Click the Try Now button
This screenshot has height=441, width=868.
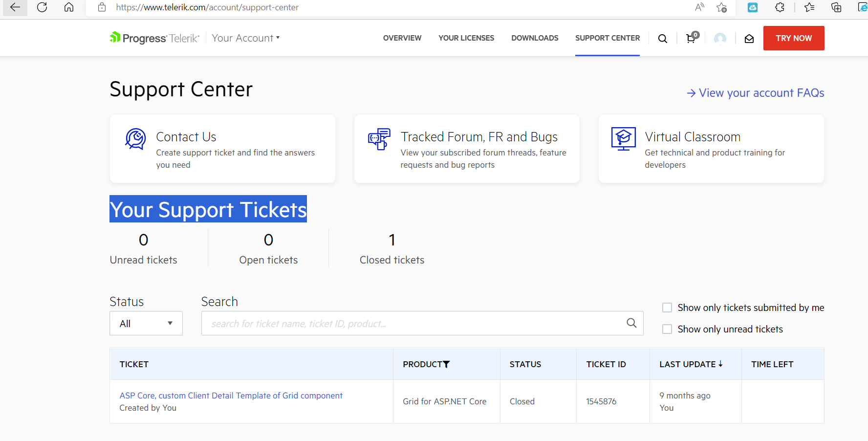click(x=794, y=38)
